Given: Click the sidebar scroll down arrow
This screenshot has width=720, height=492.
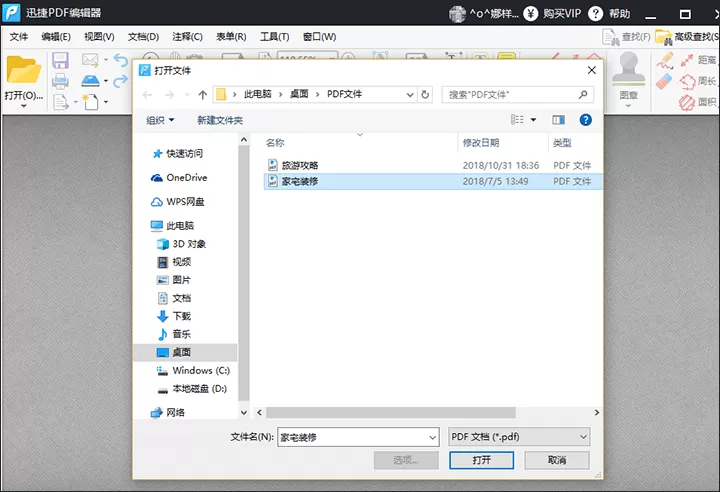Looking at the screenshot, I should (x=244, y=413).
